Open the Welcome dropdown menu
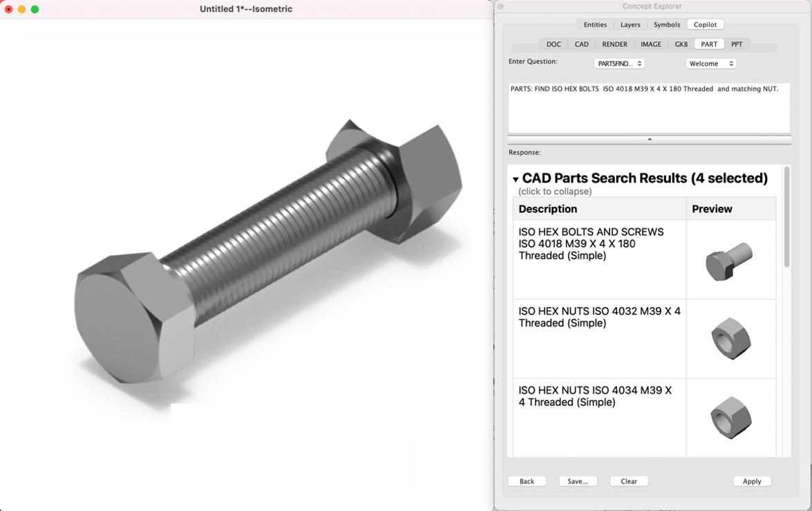 [711, 64]
